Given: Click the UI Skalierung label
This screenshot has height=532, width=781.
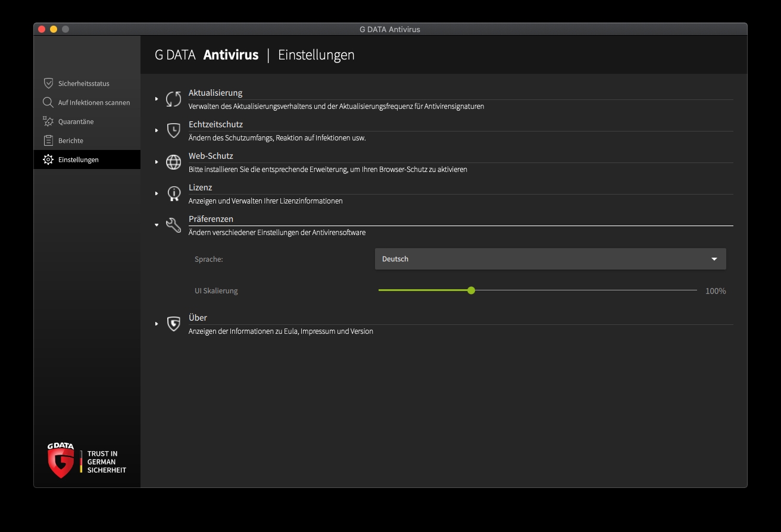Looking at the screenshot, I should pos(216,291).
